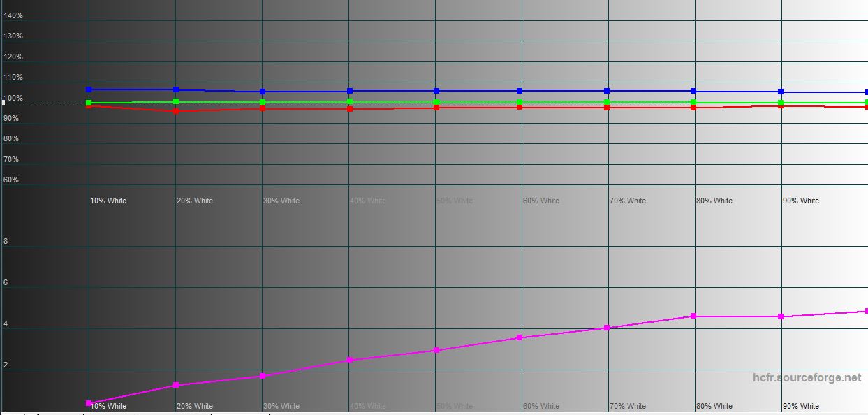Click the green marker at 90% White

point(781,103)
